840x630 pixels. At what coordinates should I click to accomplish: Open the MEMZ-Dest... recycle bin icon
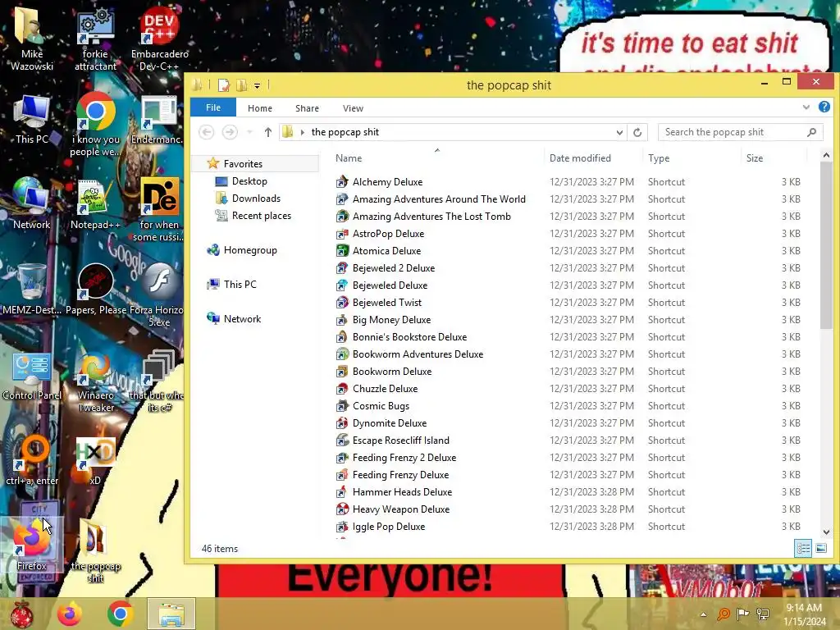click(31, 290)
